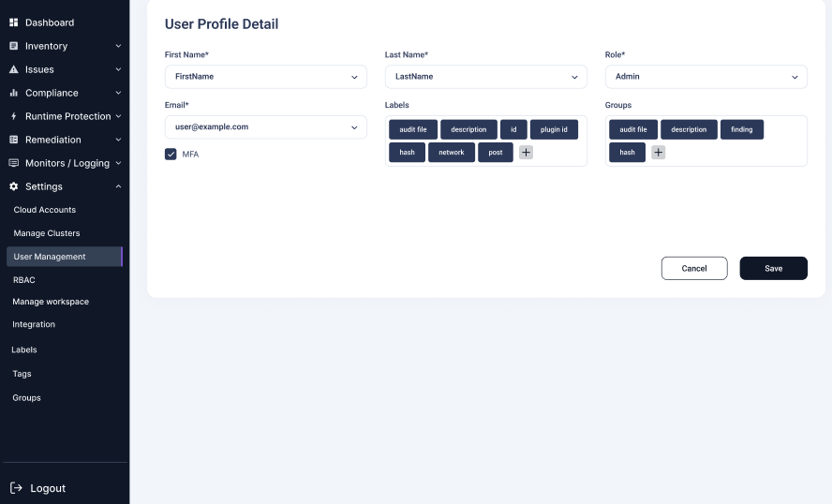Image resolution: width=832 pixels, height=504 pixels.
Task: Go to Cloud Accounts
Action: (x=45, y=210)
